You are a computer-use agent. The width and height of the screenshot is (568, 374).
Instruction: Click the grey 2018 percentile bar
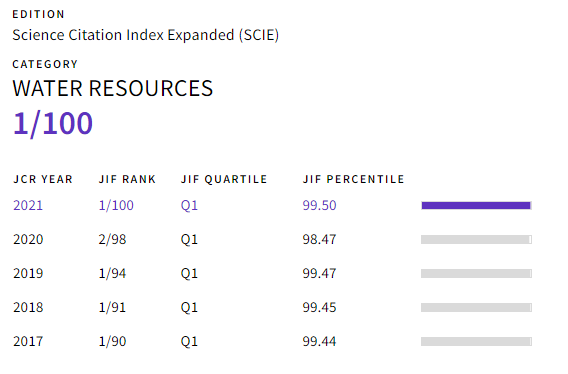pyautogui.click(x=476, y=308)
